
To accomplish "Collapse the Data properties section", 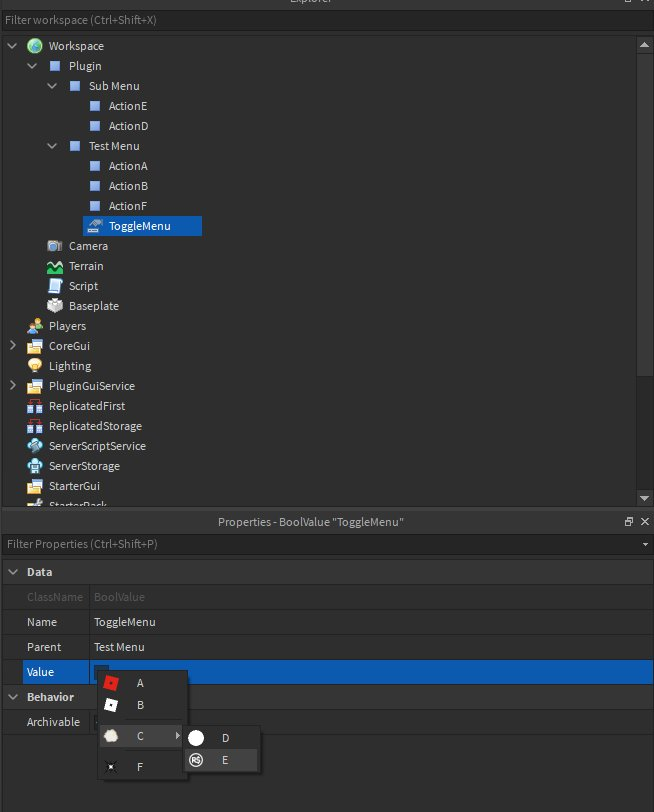I will (12, 572).
